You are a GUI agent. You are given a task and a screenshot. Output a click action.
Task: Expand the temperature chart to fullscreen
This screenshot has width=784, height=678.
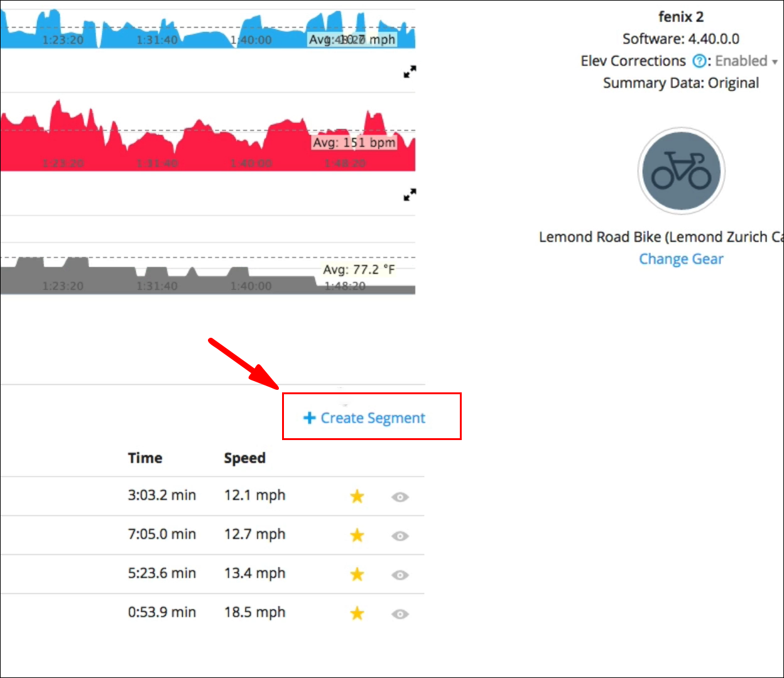point(410,195)
